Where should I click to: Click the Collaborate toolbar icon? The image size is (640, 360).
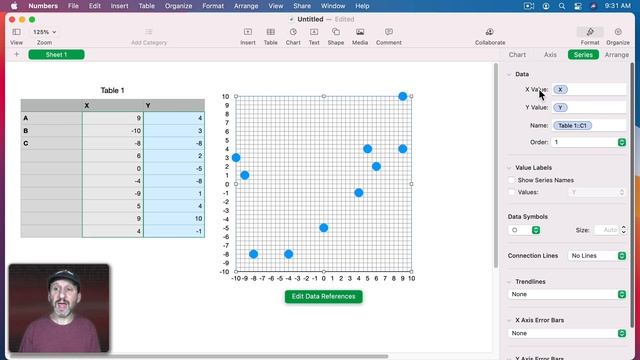click(490, 32)
